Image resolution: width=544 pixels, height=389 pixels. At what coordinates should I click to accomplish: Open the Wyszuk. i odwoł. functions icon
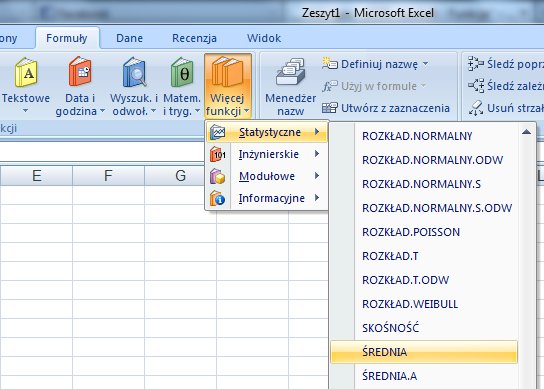pyautogui.click(x=134, y=72)
